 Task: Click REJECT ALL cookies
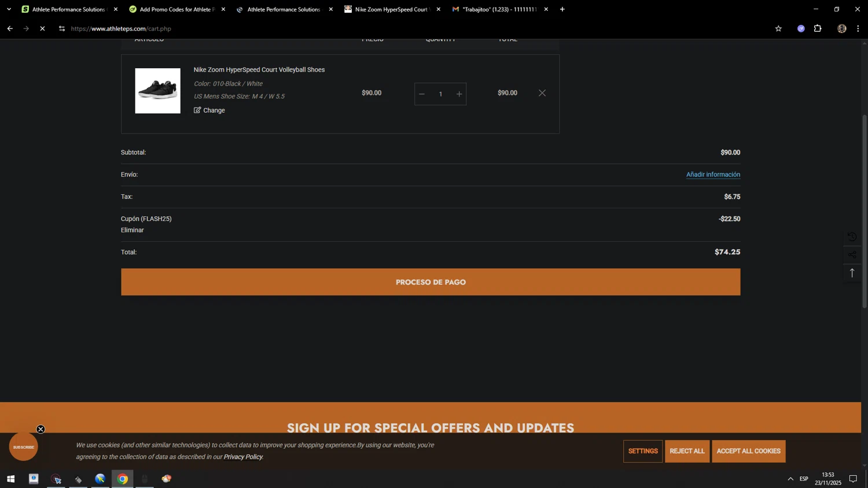coord(687,452)
